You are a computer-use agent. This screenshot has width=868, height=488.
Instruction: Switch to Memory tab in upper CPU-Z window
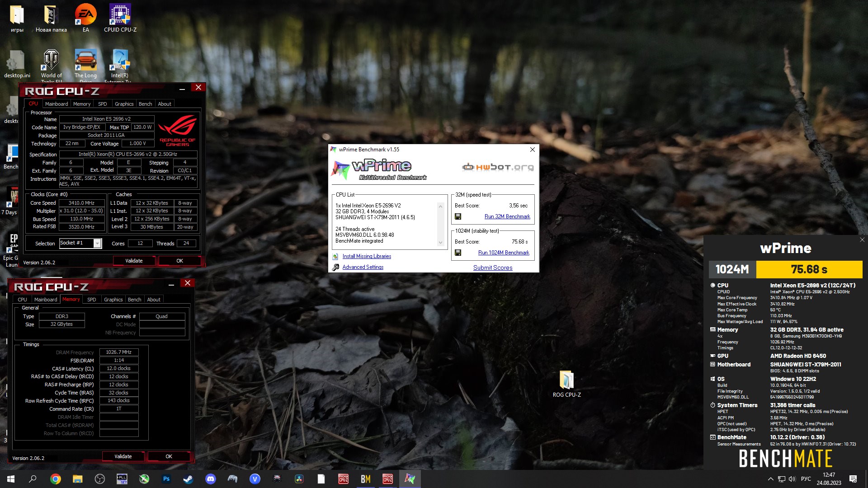click(x=82, y=104)
